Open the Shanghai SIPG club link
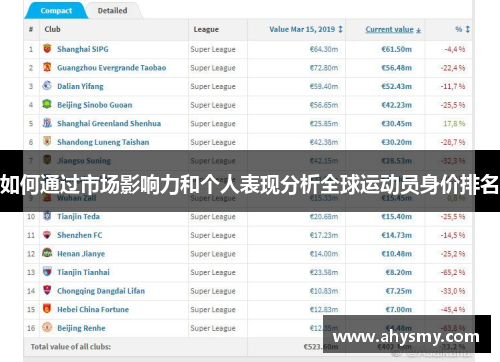The width and height of the screenshot is (500, 362). (x=83, y=49)
